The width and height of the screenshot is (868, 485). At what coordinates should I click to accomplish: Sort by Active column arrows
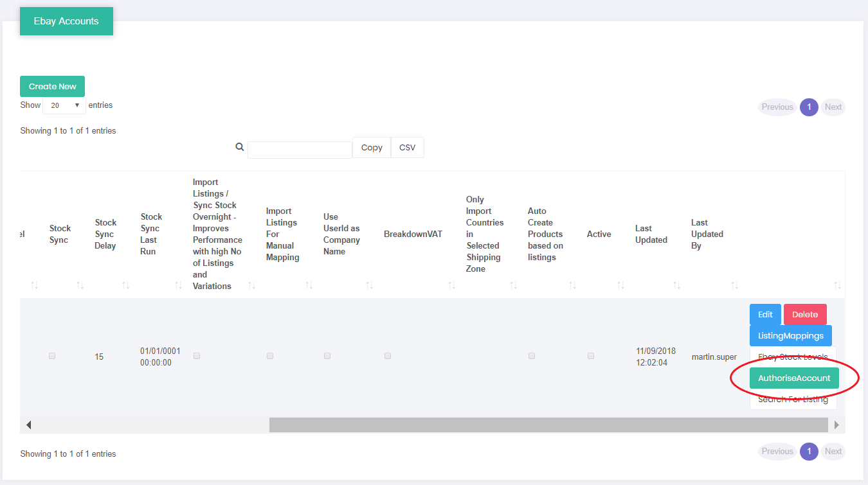(621, 285)
